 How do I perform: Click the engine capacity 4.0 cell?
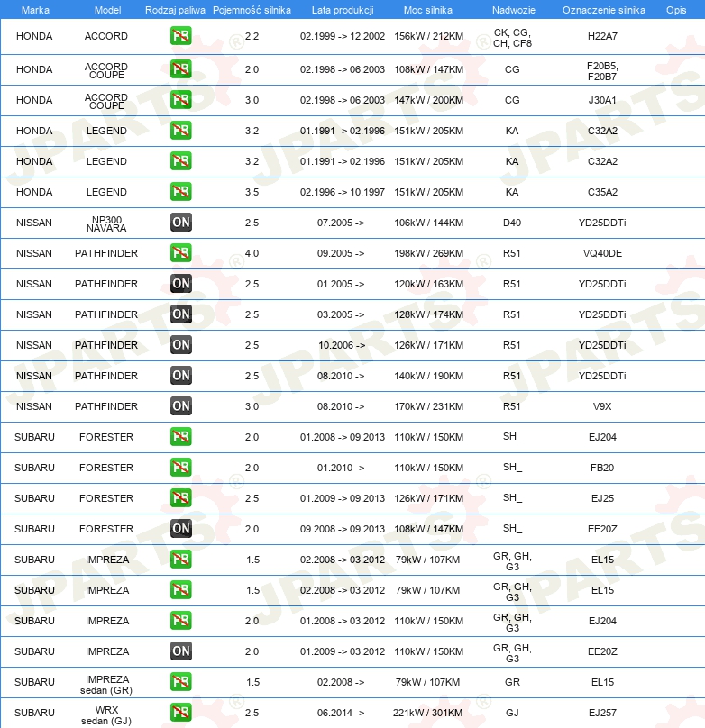252,253
